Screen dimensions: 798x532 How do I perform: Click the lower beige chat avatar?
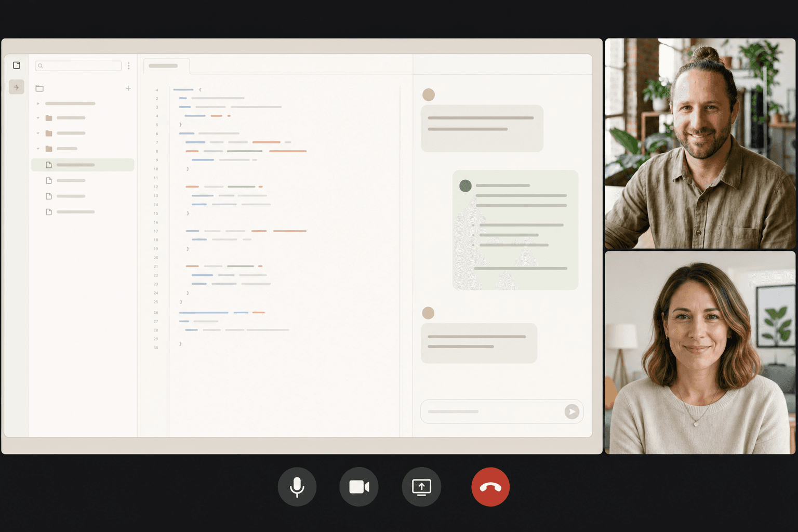(428, 313)
